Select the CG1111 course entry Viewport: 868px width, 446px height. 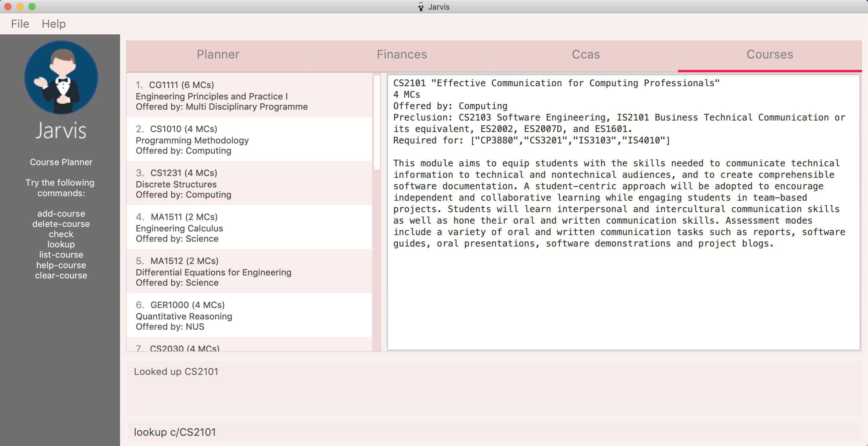tap(249, 95)
